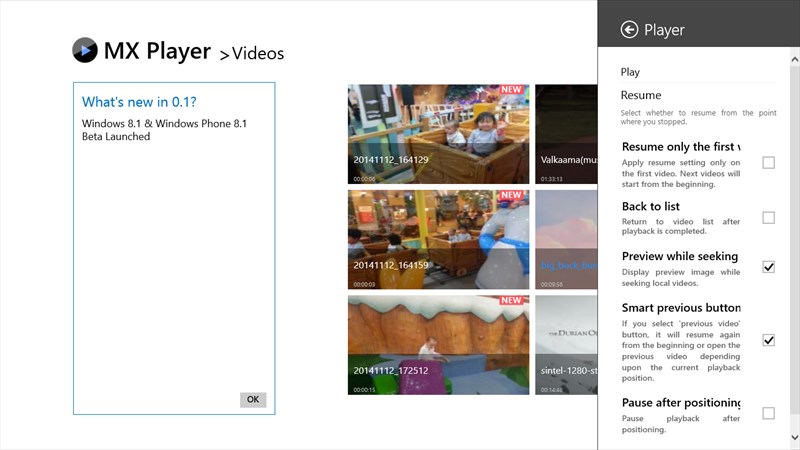This screenshot has height=450, width=800.
Task: Disable Preview while seeking checkbox
Action: 768,267
